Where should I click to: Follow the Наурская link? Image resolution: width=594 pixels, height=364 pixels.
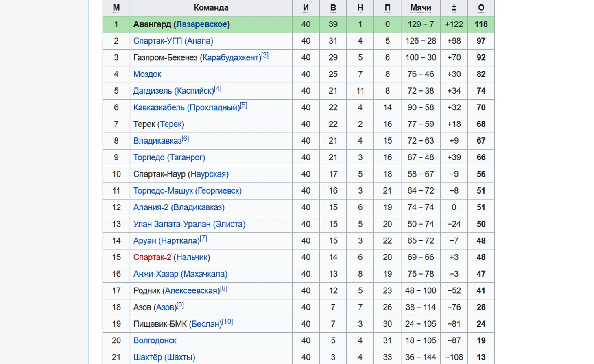208,174
